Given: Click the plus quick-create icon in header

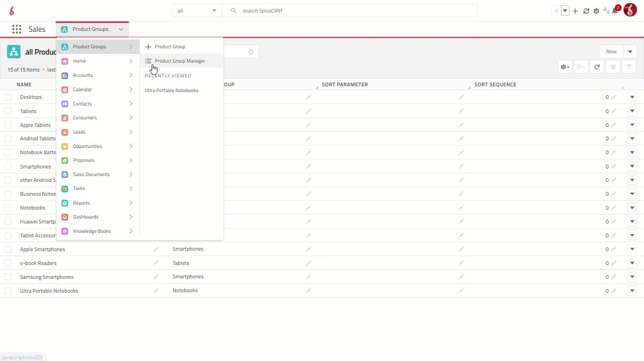Looking at the screenshot, I should (575, 11).
